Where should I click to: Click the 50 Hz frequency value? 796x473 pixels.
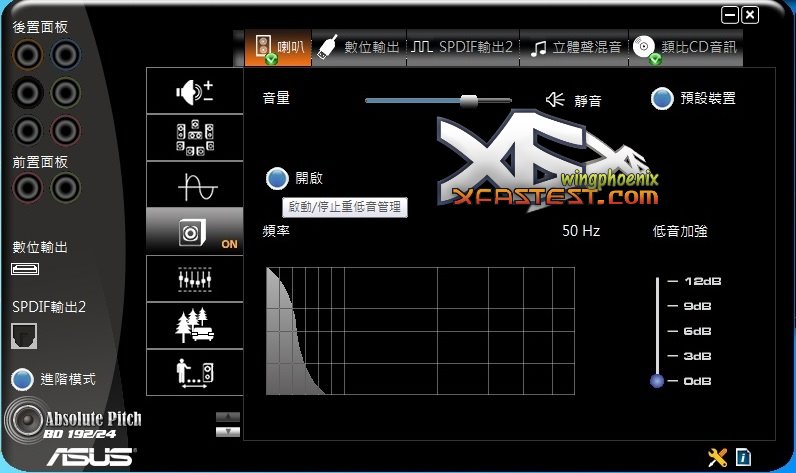click(x=581, y=231)
